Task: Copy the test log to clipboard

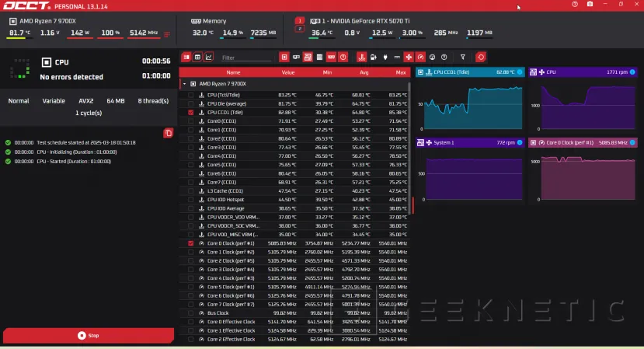Action: tap(168, 133)
